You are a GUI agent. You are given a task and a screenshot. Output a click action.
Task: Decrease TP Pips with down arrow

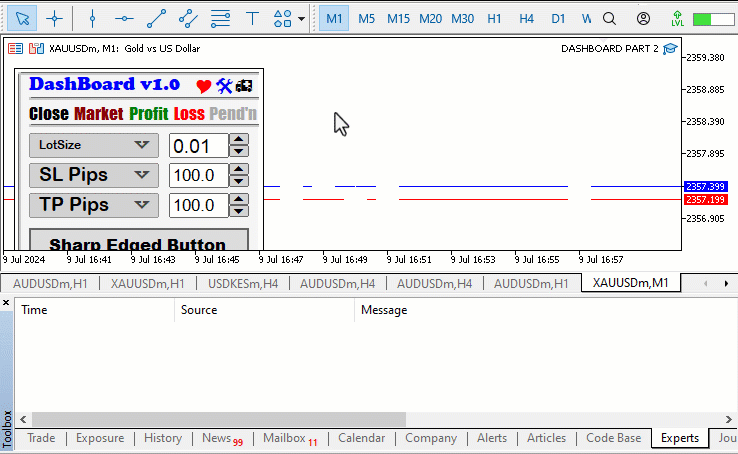(239, 212)
